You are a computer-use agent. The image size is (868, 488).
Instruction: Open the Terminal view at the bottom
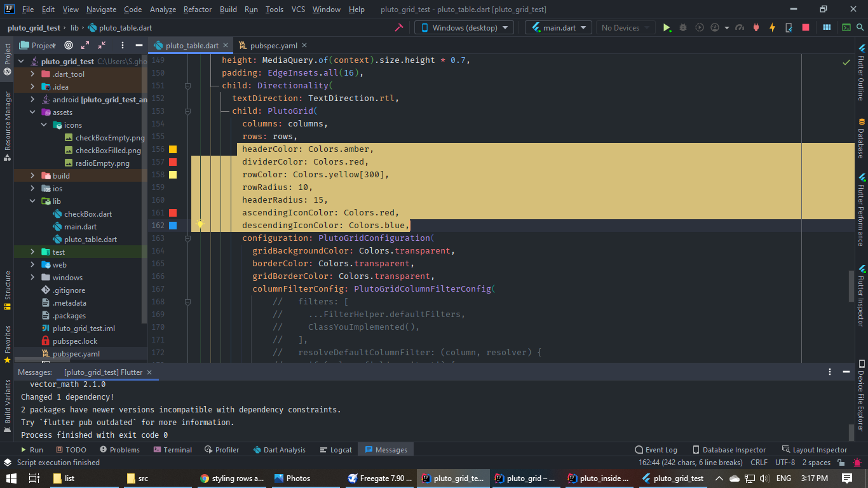pos(173,449)
